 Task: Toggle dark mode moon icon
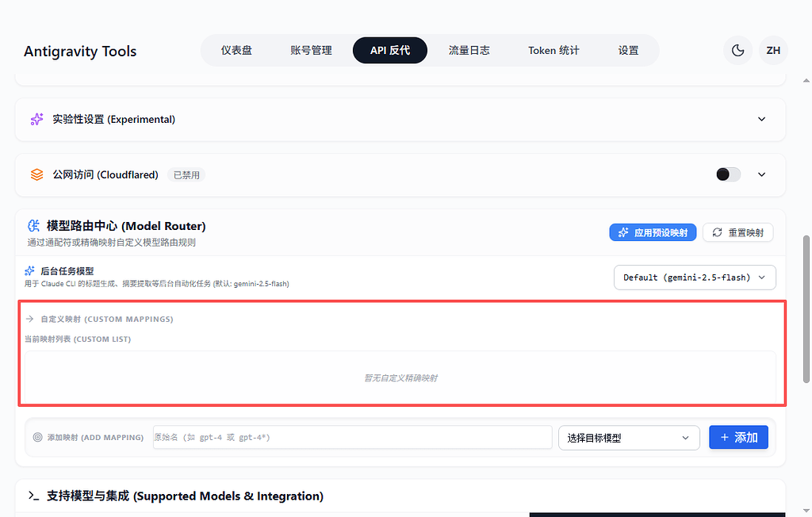coord(737,50)
